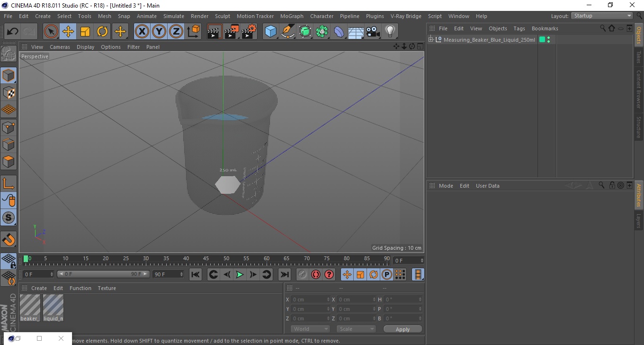Expand Measuring_Beaker_Blue_Liquid_250ml object tree
Screen dimensions: 644x345
click(431, 39)
